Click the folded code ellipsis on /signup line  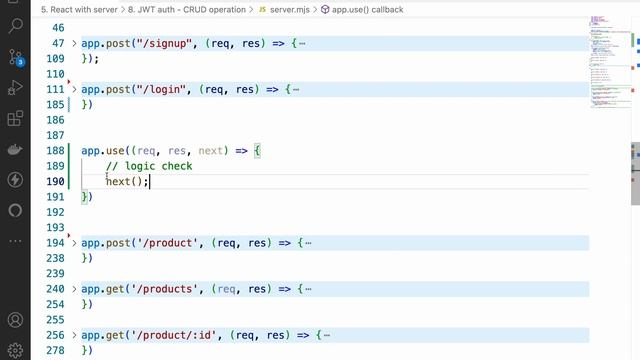(302, 44)
